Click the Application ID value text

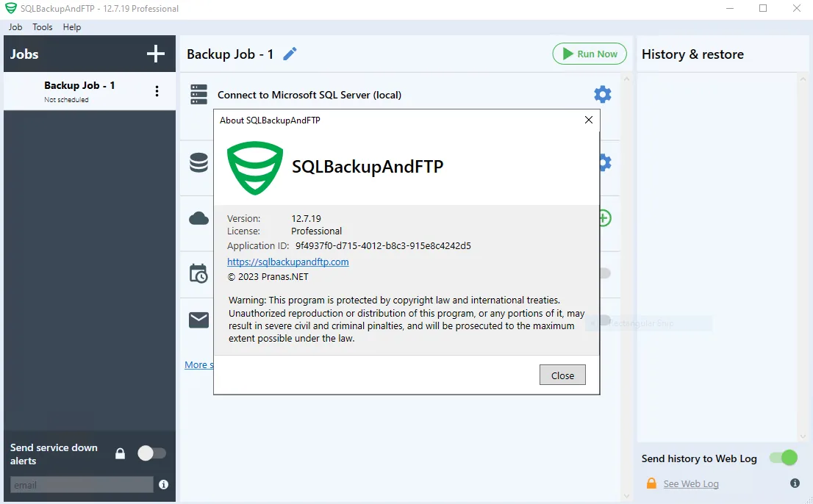(383, 245)
